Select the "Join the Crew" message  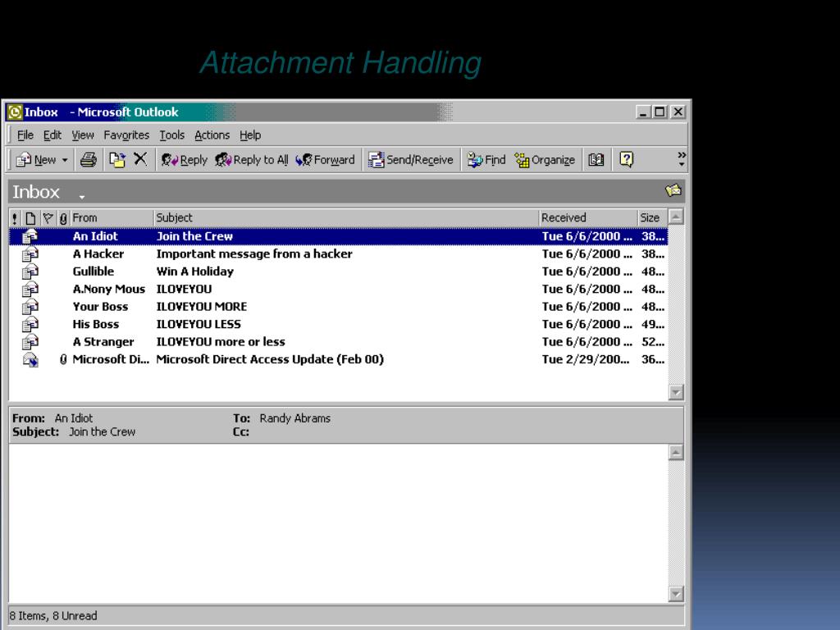[339, 236]
